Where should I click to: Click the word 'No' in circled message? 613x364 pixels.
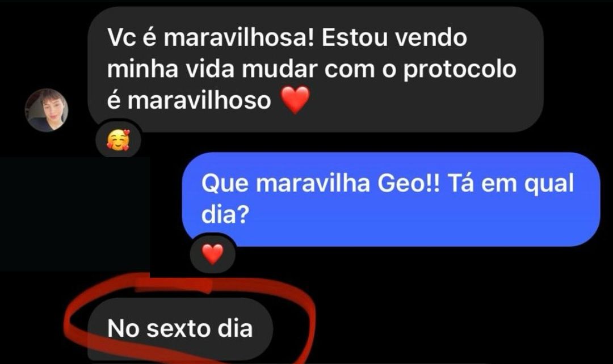point(123,328)
